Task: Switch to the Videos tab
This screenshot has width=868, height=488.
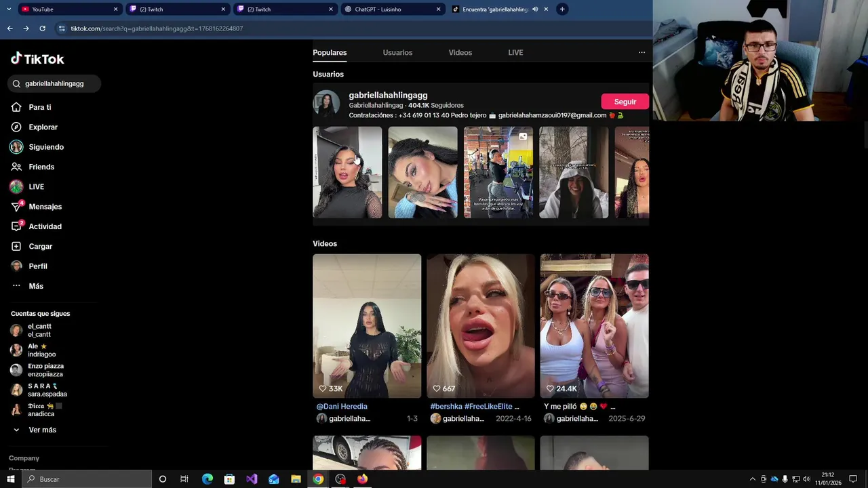Action: coord(460,52)
